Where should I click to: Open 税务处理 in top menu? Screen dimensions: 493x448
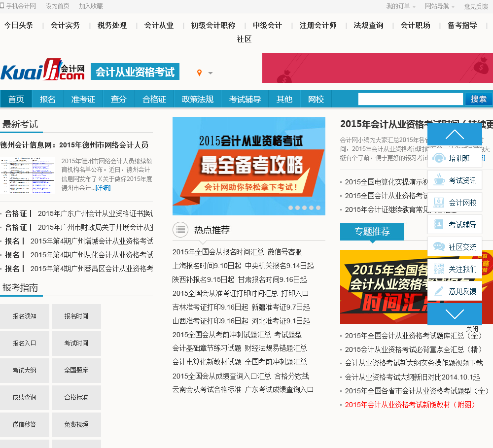click(112, 25)
